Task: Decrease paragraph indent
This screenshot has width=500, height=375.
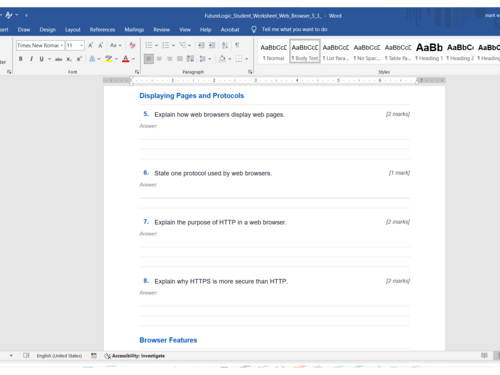Action: click(x=201, y=45)
